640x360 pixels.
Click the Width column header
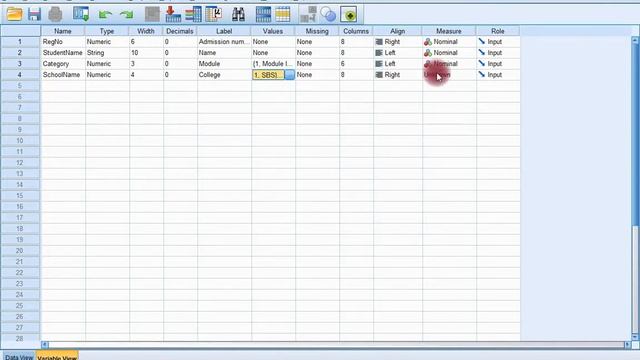point(146,31)
